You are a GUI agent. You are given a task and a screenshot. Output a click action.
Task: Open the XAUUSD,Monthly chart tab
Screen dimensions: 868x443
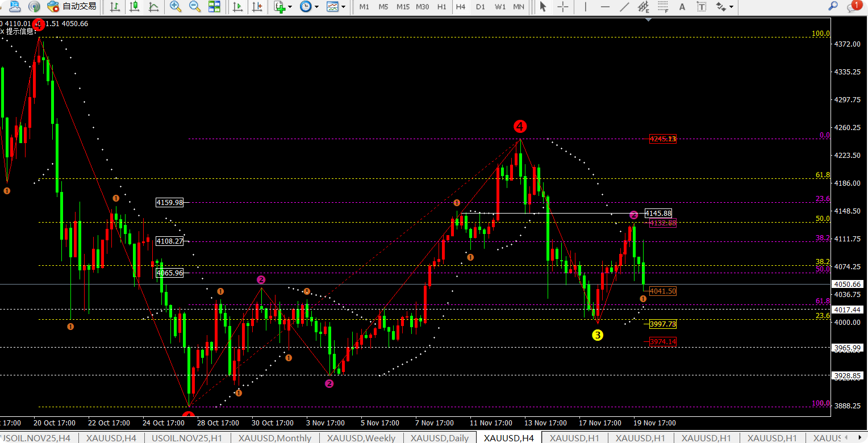[x=275, y=438]
